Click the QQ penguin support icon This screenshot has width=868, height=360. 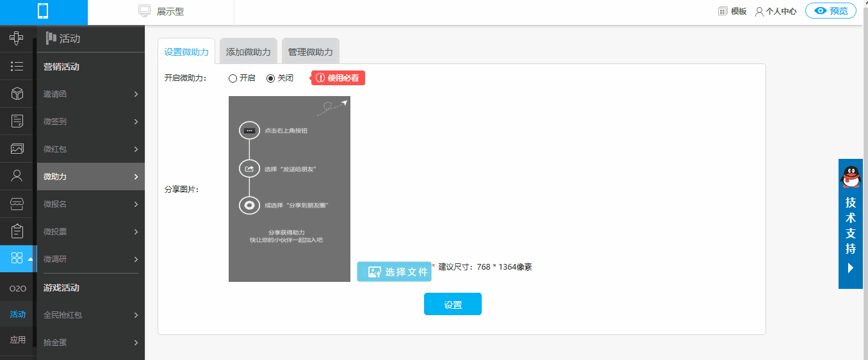[x=850, y=177]
